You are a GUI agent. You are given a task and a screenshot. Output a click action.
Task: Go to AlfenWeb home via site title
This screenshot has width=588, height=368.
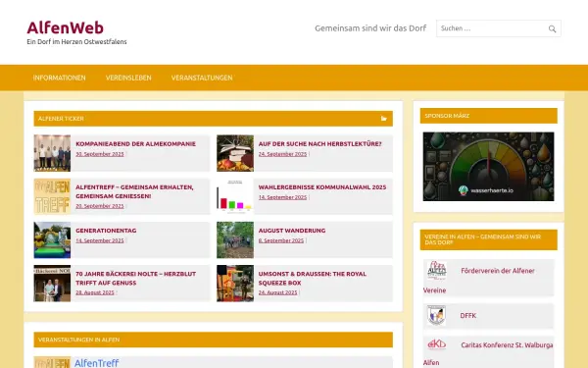tap(66, 27)
